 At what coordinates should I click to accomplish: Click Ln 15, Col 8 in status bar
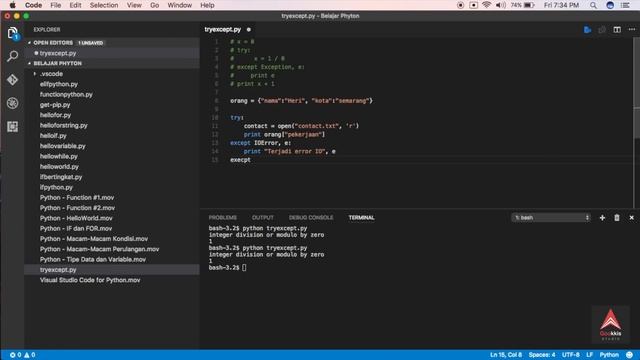click(x=506, y=355)
